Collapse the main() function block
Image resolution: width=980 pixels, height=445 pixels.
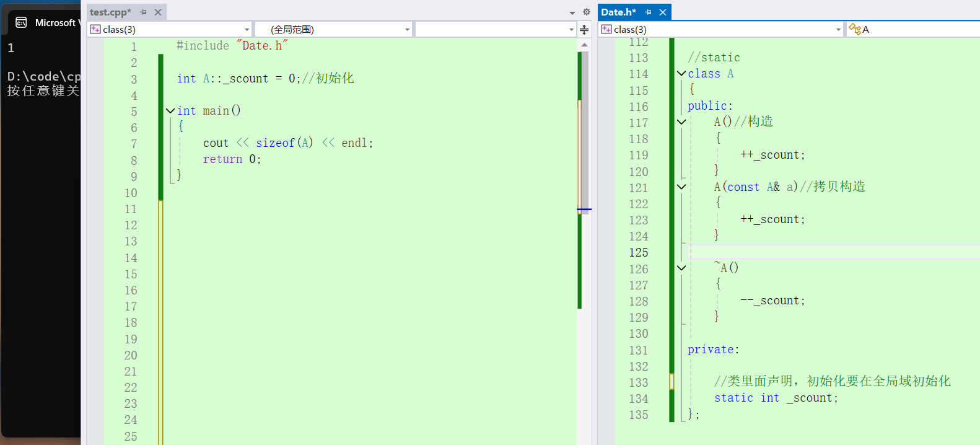[170, 111]
